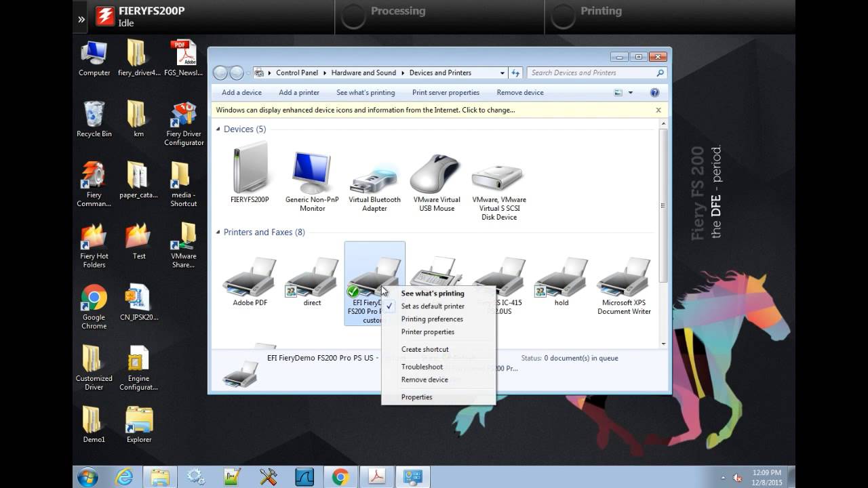
Task: Open the address bar history dropdown
Action: 502,73
